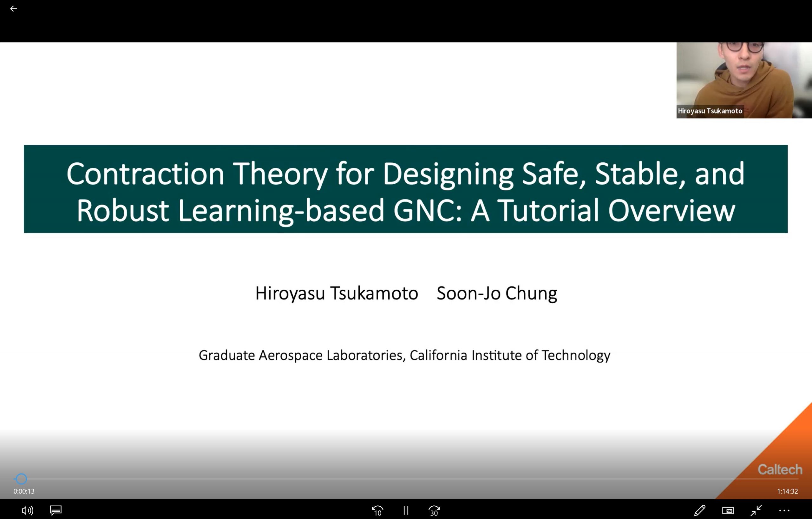The width and height of the screenshot is (812, 519).
Task: Skip back 10 seconds
Action: [377, 510]
